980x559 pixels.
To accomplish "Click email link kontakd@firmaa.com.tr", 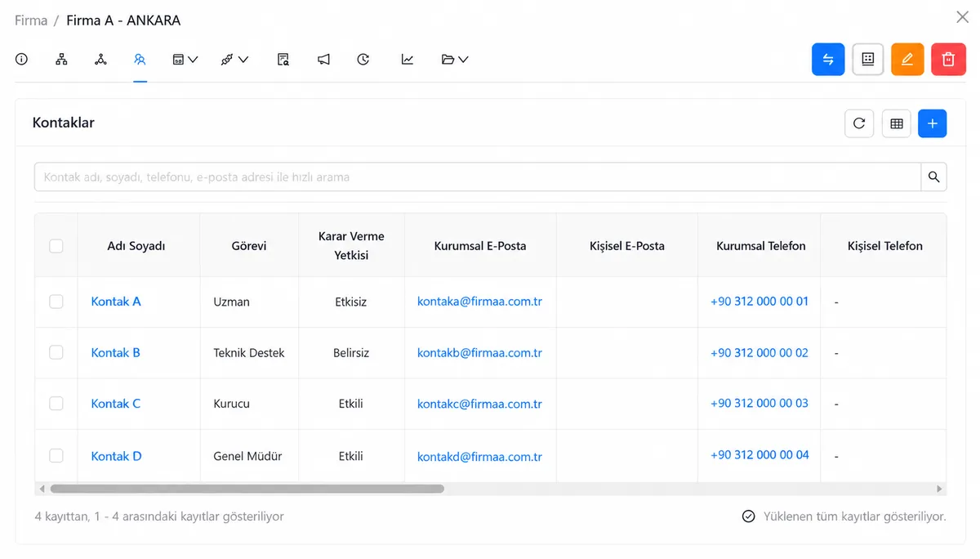I will 479,457.
